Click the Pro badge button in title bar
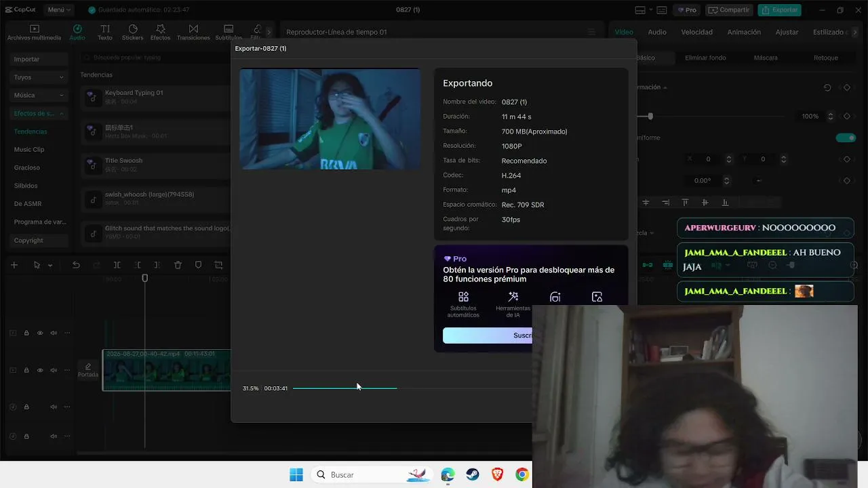Screen dimensions: 868x488 pos(686,10)
